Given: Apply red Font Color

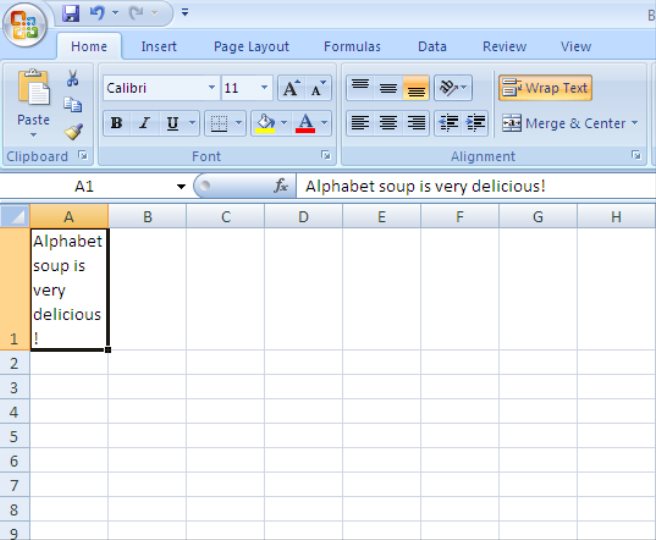Looking at the screenshot, I should tap(305, 123).
